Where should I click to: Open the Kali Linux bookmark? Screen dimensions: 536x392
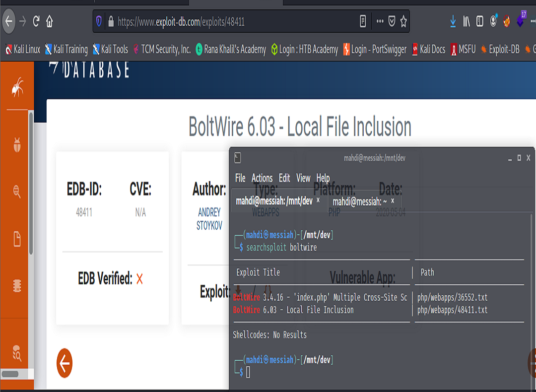tap(23, 50)
